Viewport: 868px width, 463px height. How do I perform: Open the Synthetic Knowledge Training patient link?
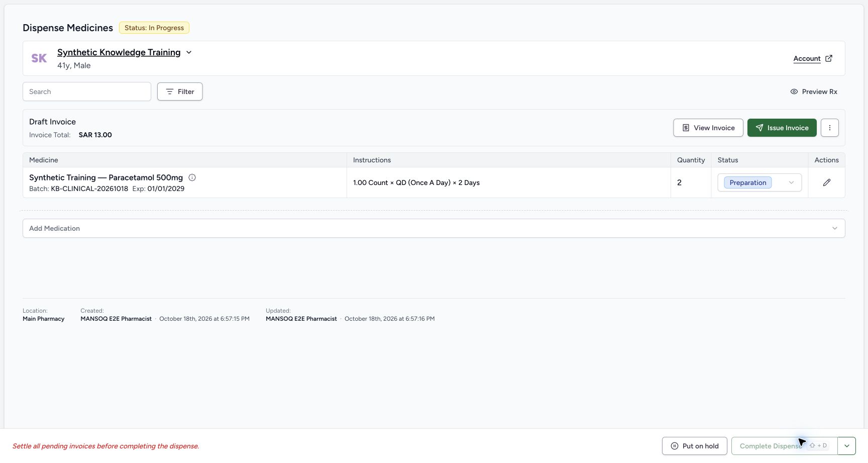click(119, 52)
